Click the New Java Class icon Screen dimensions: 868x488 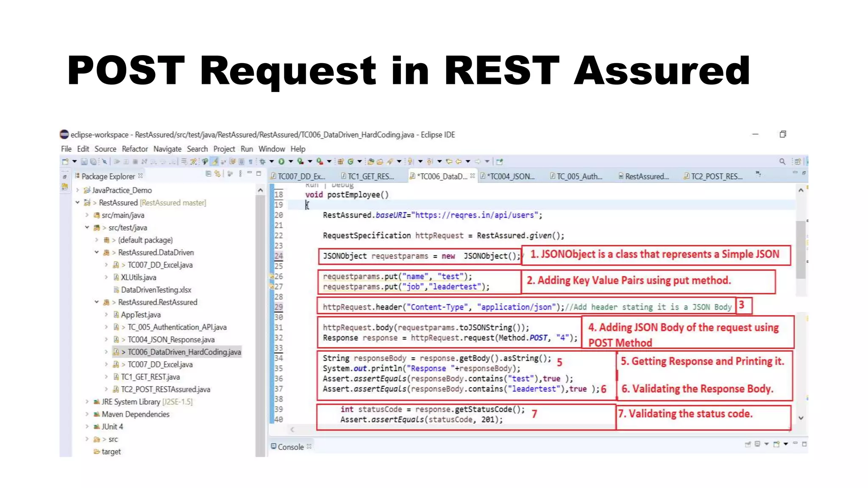pyautogui.click(x=351, y=161)
